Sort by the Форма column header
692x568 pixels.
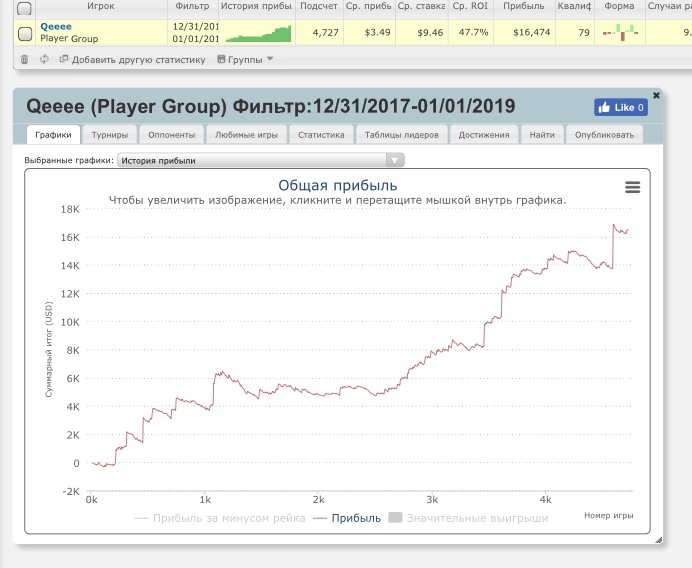tap(620, 6)
